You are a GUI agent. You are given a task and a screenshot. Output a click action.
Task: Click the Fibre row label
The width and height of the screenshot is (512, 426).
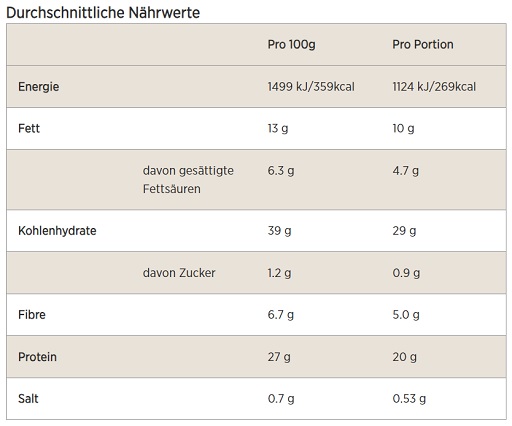coord(32,315)
